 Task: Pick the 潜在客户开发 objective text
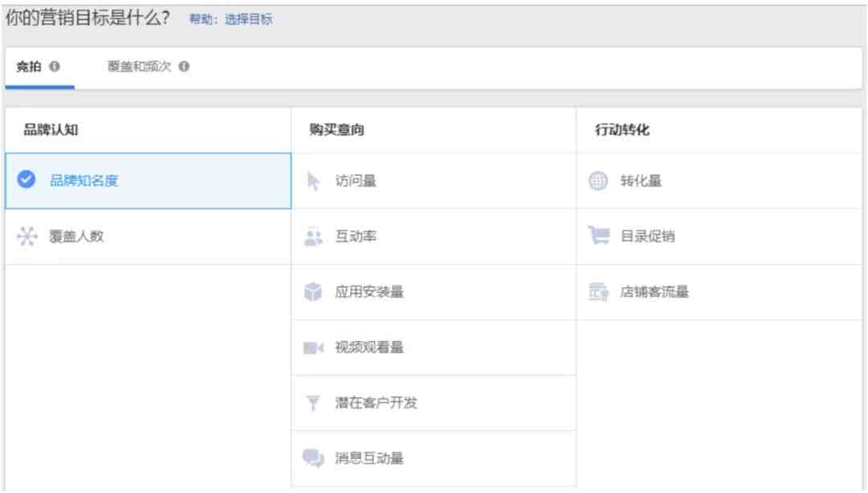(376, 403)
